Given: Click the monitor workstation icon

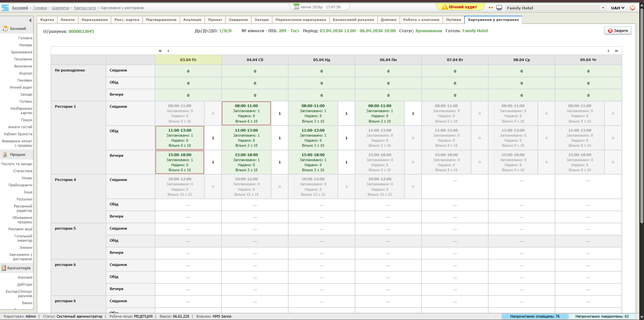Looking at the screenshot, I should click(x=499, y=8).
